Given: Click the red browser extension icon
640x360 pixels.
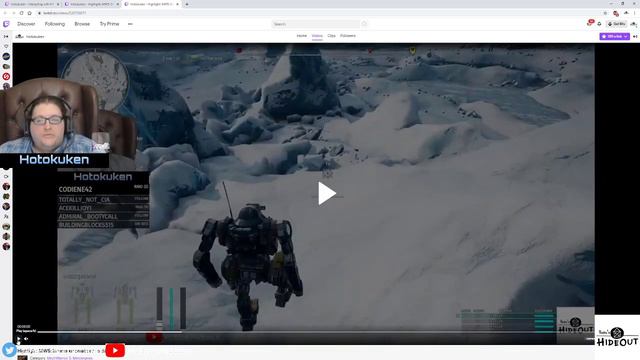Looking at the screenshot, I should click(616, 13).
